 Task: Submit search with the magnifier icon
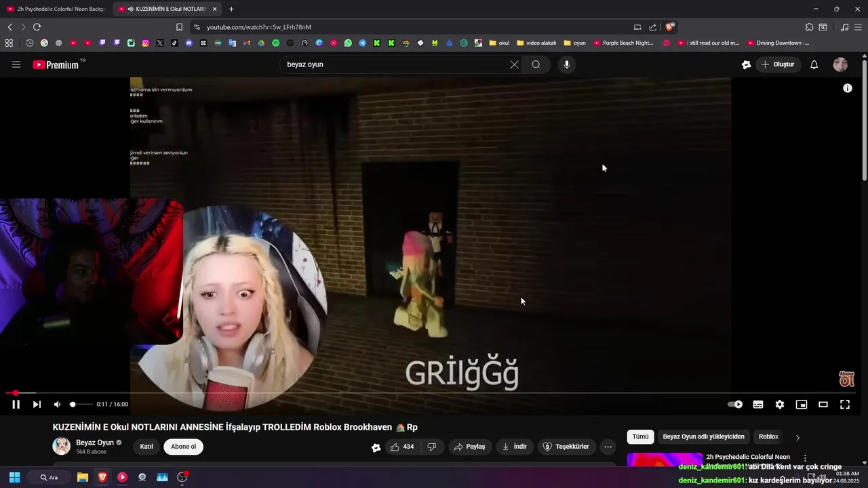pos(536,64)
